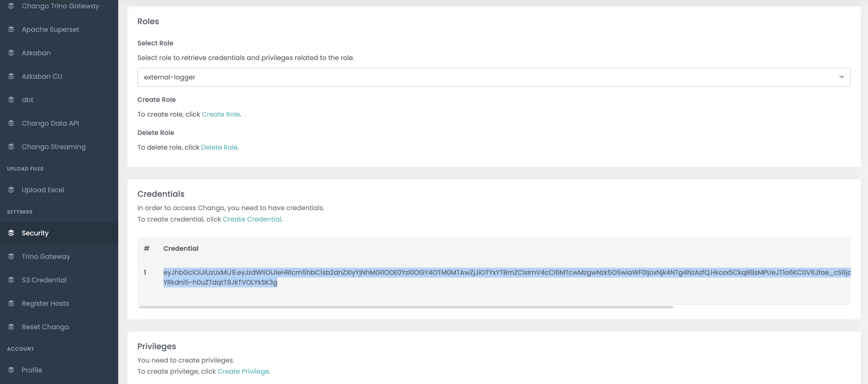The image size is (868, 384).
Task: Click the ACCOUNT sidebar header
Action: pyautogui.click(x=20, y=349)
